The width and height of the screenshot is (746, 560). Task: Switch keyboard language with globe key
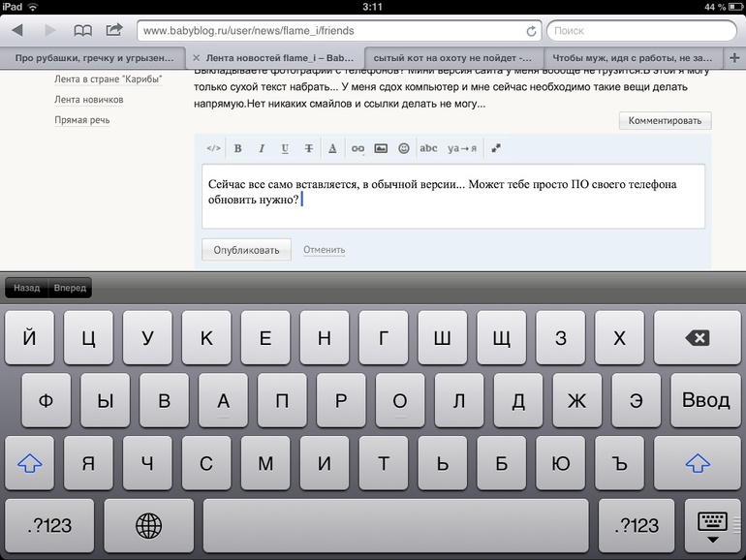coord(149,526)
